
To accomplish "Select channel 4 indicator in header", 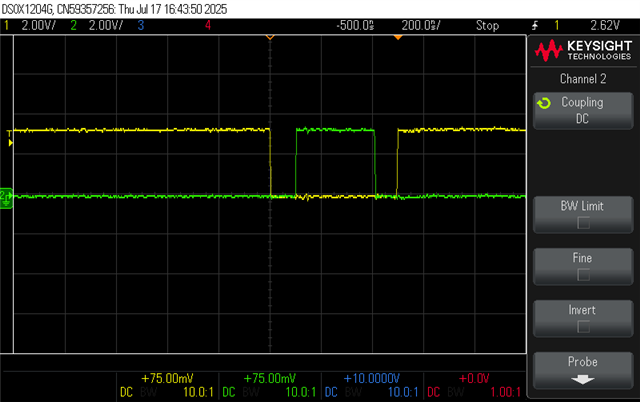I will (x=208, y=26).
